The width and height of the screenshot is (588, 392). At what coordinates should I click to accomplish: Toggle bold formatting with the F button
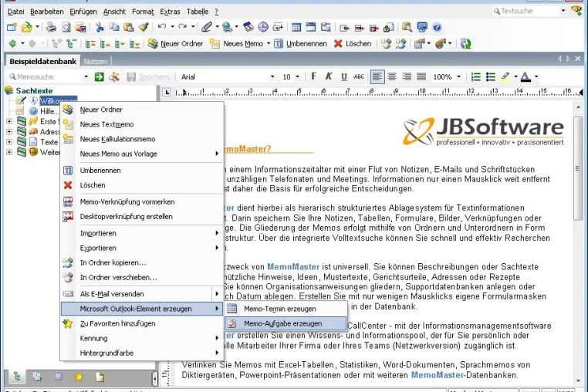[x=314, y=76]
